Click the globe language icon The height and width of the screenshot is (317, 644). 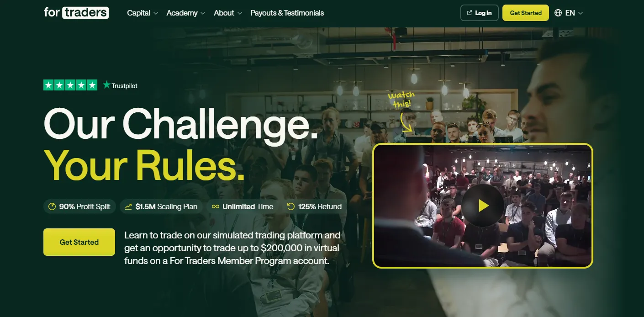(558, 13)
